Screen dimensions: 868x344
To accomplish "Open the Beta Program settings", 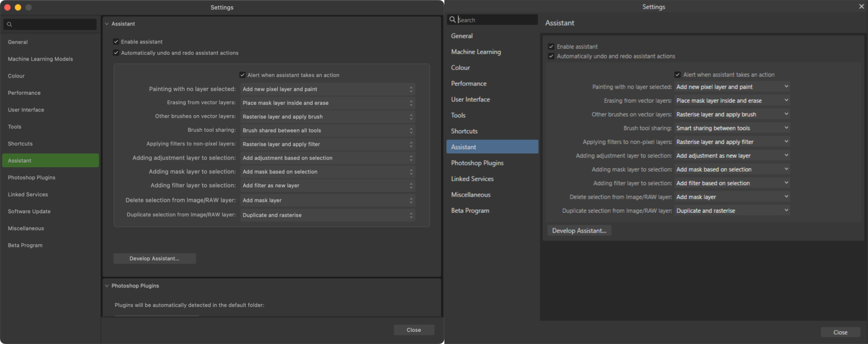I will [24, 245].
